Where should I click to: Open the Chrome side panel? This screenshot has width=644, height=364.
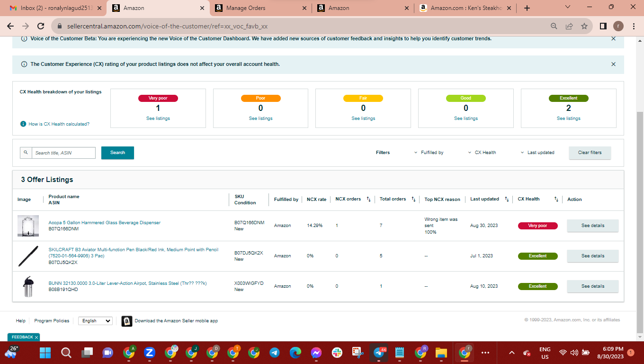603,26
